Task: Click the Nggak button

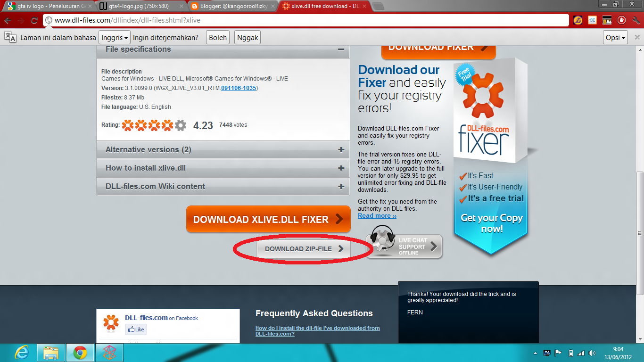Action: click(x=248, y=38)
